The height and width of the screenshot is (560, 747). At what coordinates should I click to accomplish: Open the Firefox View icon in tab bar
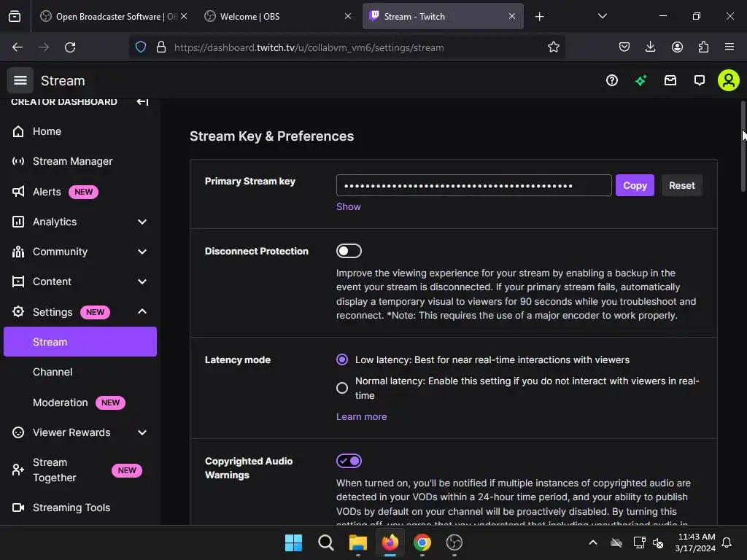[15, 16]
